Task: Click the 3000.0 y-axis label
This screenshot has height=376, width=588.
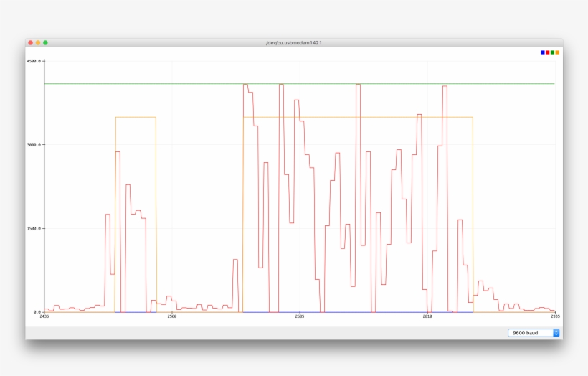Action: 34,144
